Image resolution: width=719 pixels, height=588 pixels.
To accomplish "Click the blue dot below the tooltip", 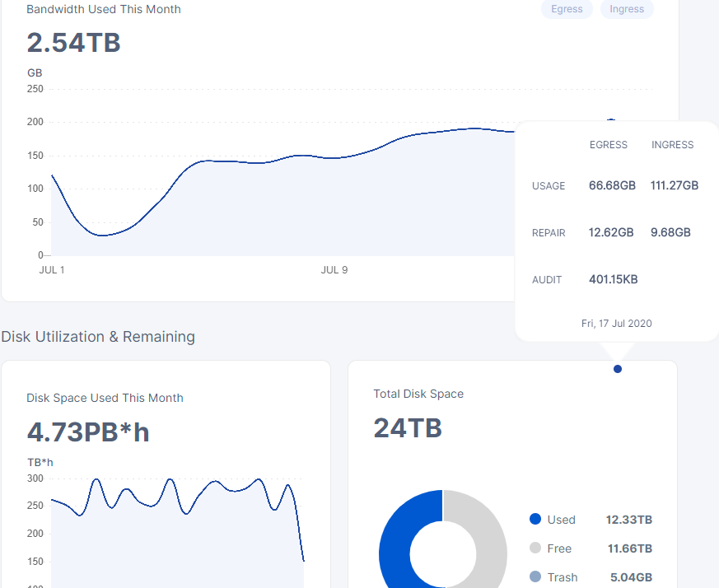I will pyautogui.click(x=618, y=369).
